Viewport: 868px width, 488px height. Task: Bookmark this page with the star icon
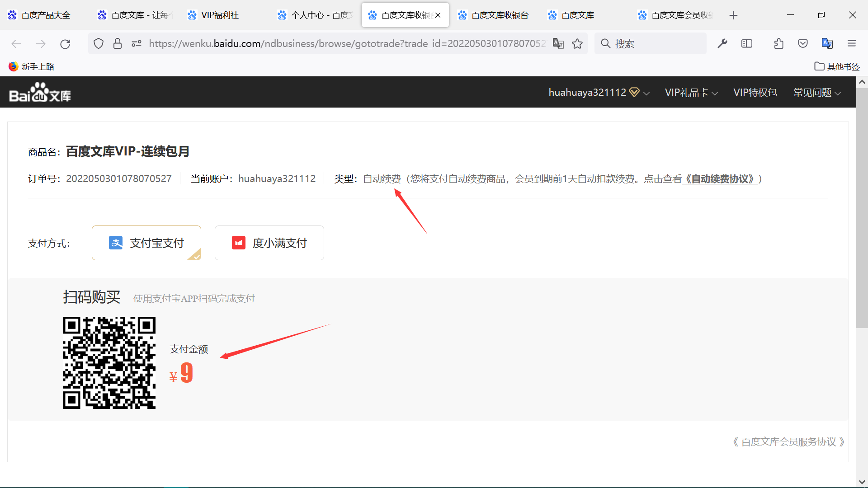tap(577, 44)
